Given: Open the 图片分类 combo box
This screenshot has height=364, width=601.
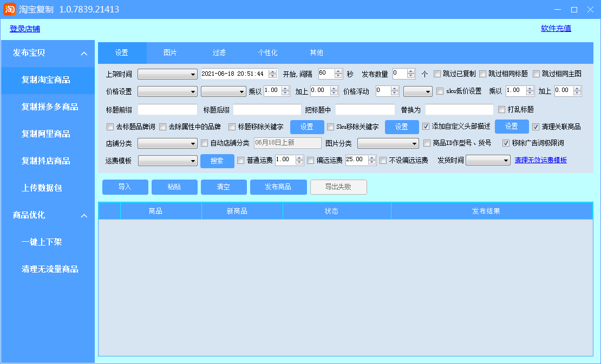Looking at the screenshot, I should [x=388, y=143].
